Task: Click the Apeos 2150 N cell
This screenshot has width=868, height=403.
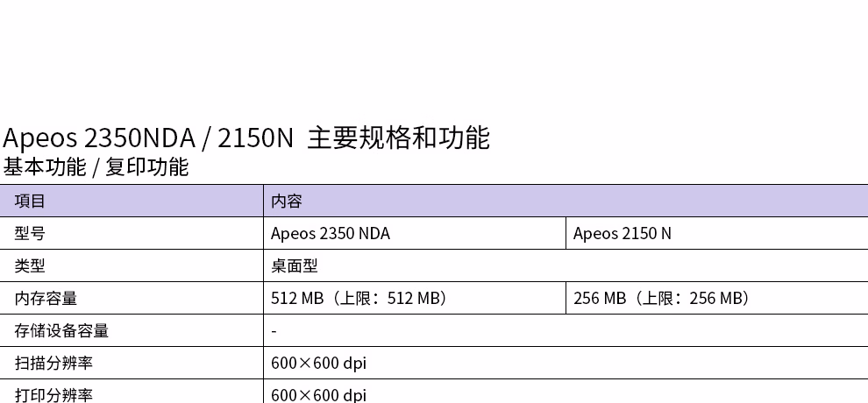Action: click(717, 233)
